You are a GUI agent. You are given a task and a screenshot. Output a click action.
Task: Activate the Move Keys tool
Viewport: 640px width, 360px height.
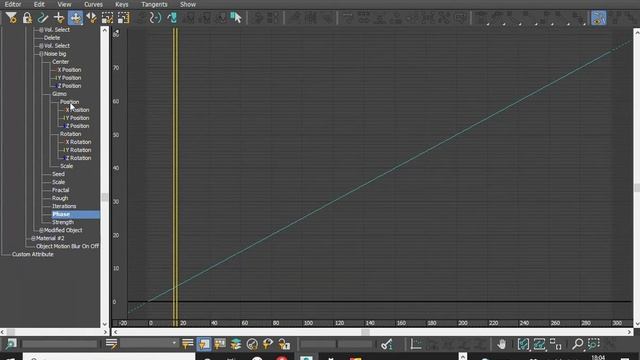click(76, 18)
